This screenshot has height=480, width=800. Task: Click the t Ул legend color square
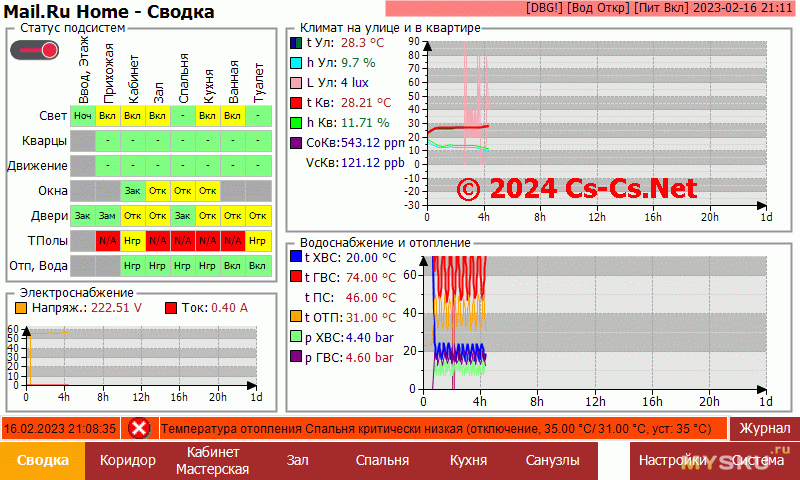[x=296, y=43]
